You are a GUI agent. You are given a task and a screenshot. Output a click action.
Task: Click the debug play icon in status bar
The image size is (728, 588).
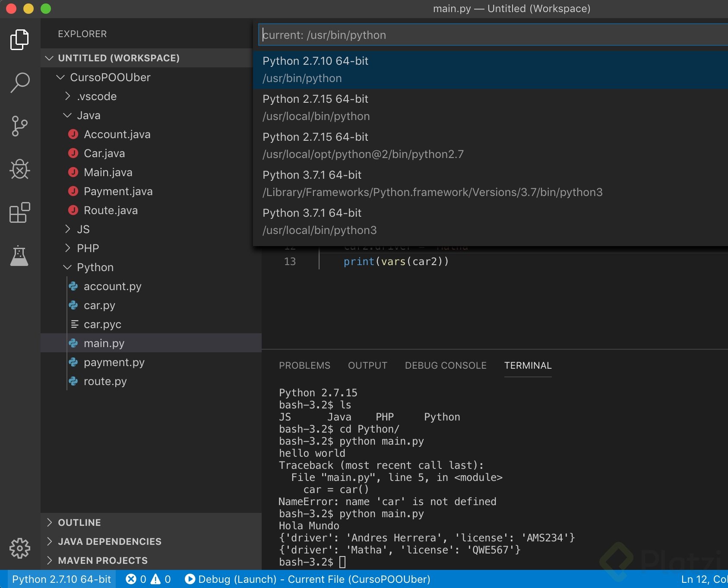click(x=190, y=579)
